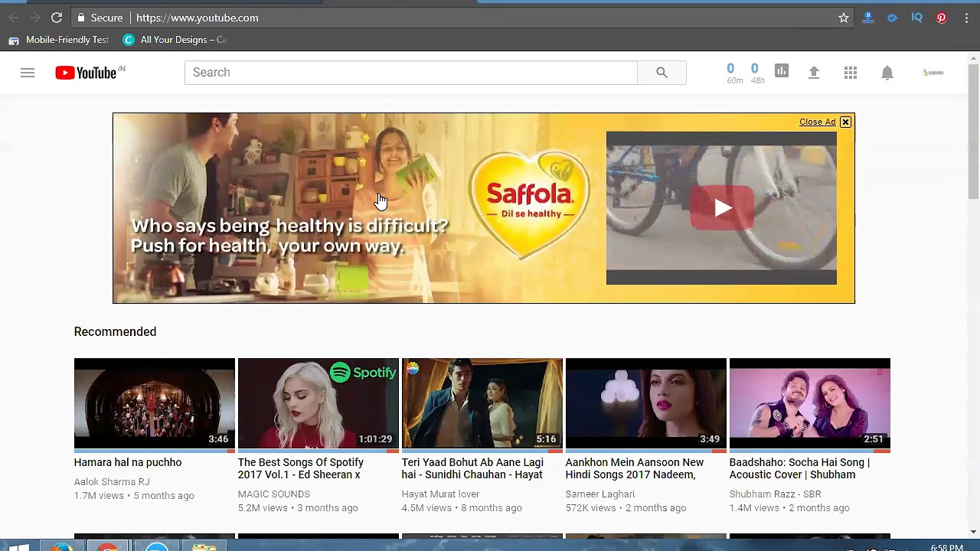Open the account avatar menu

[933, 73]
